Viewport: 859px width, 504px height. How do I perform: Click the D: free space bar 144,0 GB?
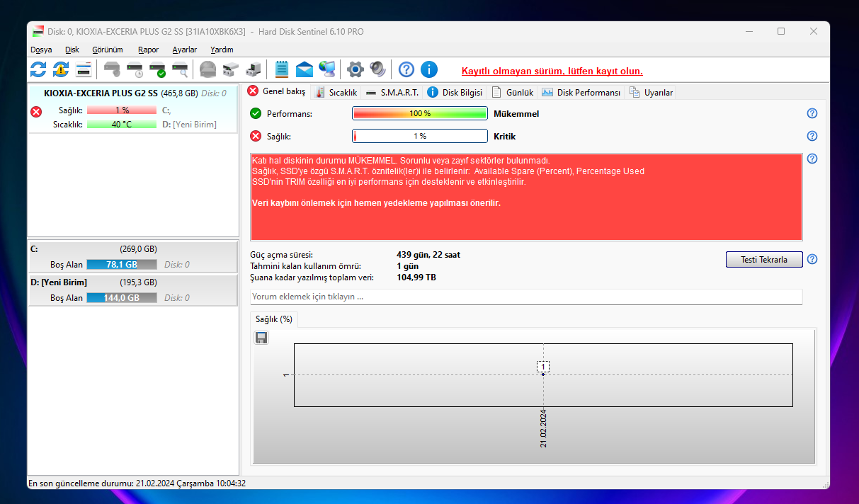click(x=122, y=297)
